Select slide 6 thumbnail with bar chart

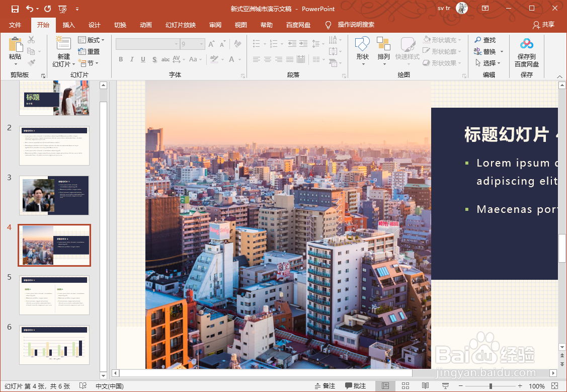[x=54, y=345]
